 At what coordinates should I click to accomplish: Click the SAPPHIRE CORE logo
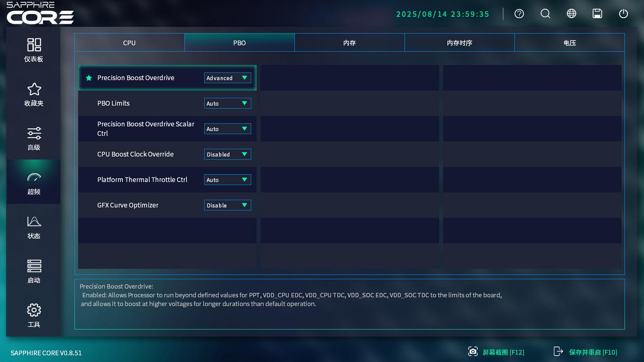pyautogui.click(x=40, y=13)
